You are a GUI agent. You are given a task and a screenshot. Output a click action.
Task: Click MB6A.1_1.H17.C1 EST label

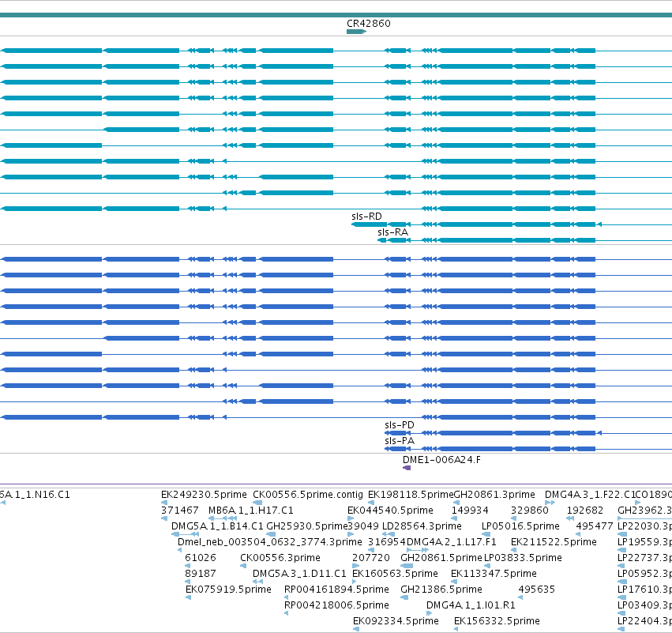(250, 511)
